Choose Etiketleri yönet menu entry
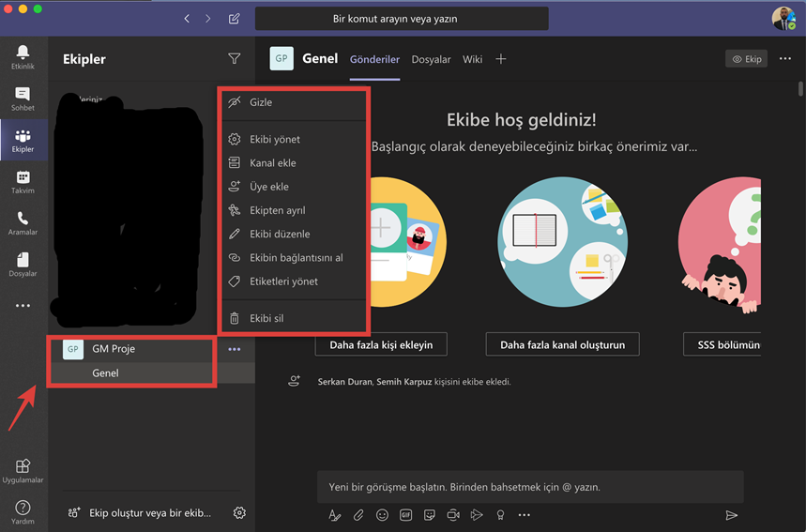This screenshot has width=806, height=532. pyautogui.click(x=294, y=281)
